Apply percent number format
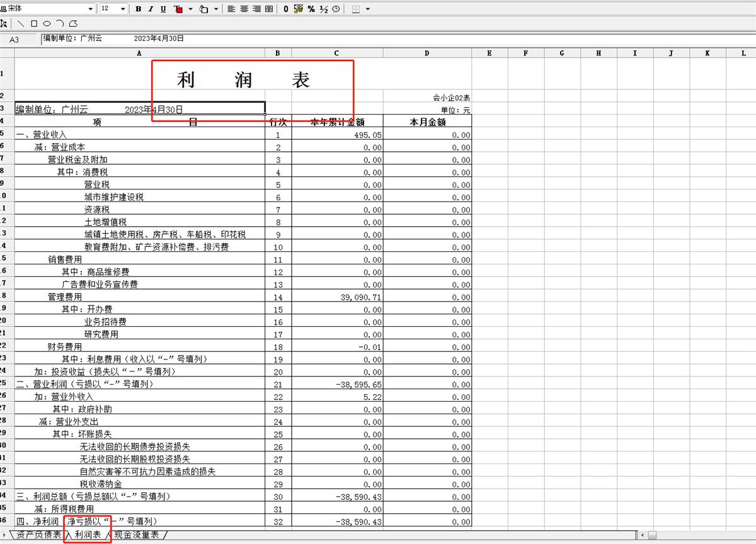 pos(311,9)
